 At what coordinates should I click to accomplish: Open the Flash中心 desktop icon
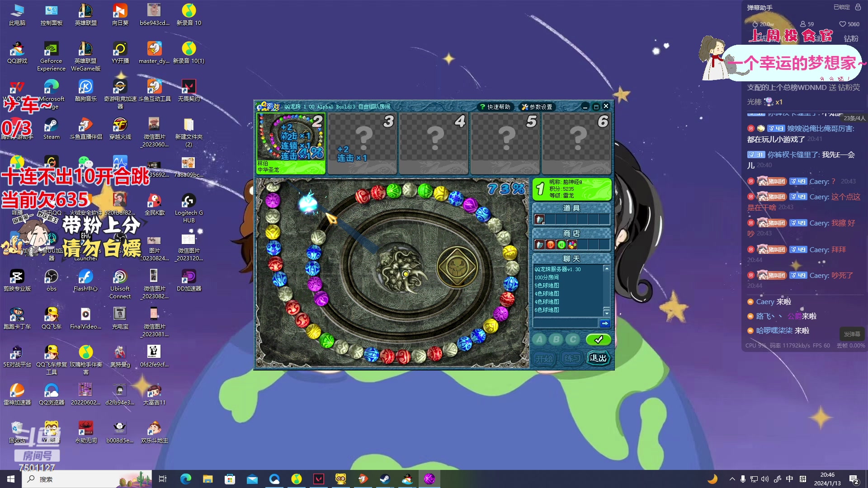coord(86,280)
